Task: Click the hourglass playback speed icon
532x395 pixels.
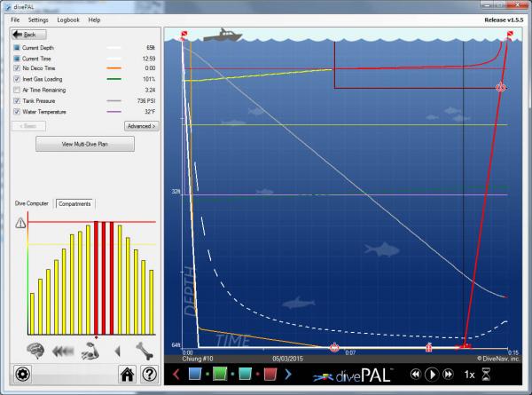Action: pos(485,375)
